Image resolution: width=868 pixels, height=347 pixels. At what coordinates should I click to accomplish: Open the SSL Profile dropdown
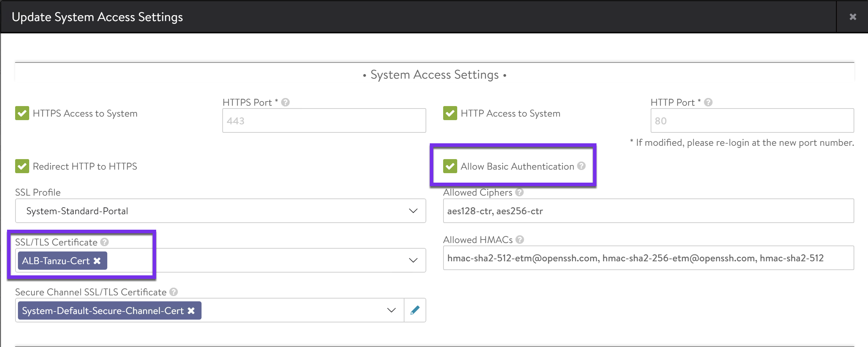220,211
